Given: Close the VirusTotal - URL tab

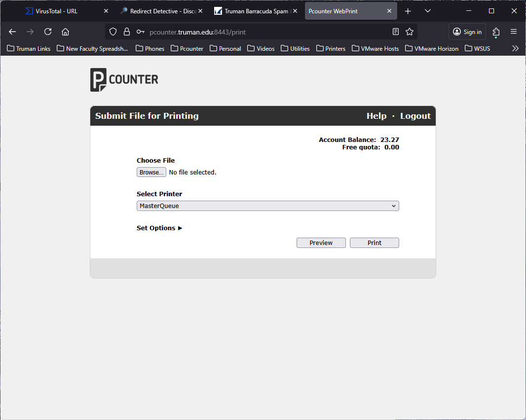Looking at the screenshot, I should 106,11.
